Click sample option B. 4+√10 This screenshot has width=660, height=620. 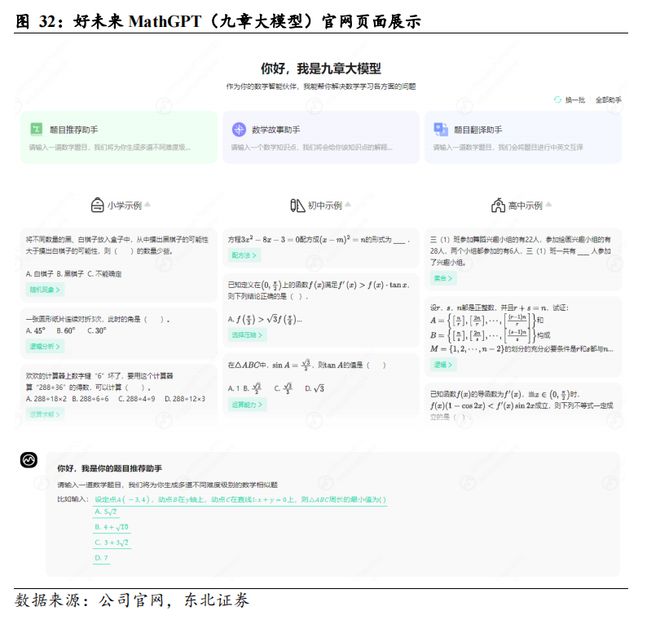[112, 527]
